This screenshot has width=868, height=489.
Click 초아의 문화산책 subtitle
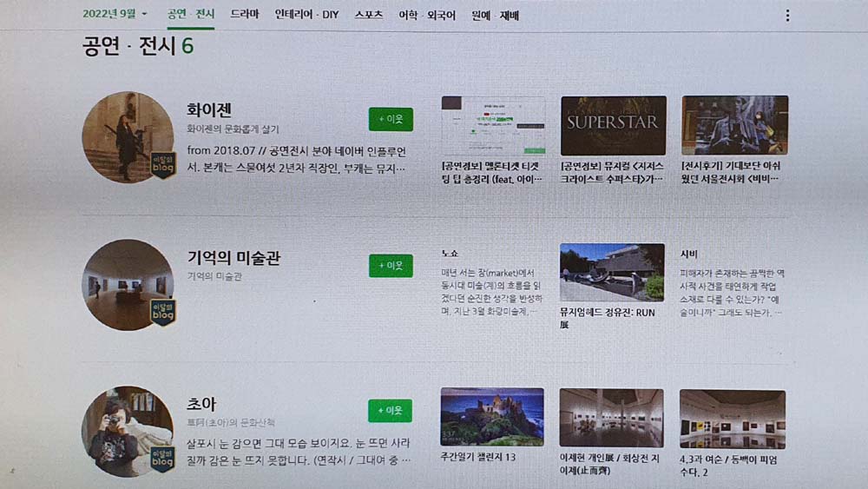[x=230, y=422]
